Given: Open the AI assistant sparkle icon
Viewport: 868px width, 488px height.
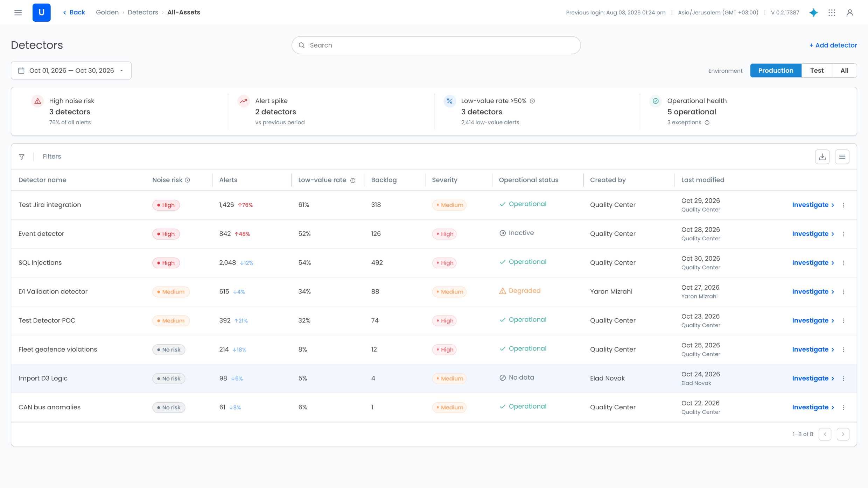Looking at the screenshot, I should (x=814, y=13).
